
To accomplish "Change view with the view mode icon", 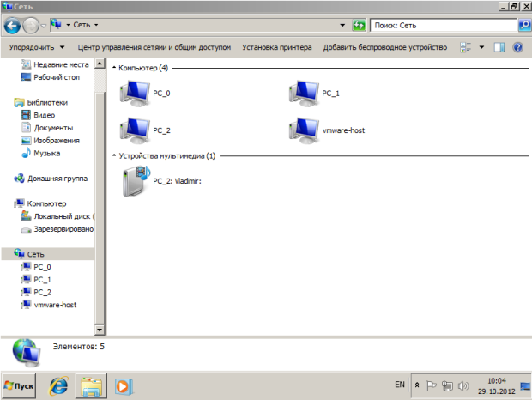I will click(x=465, y=47).
